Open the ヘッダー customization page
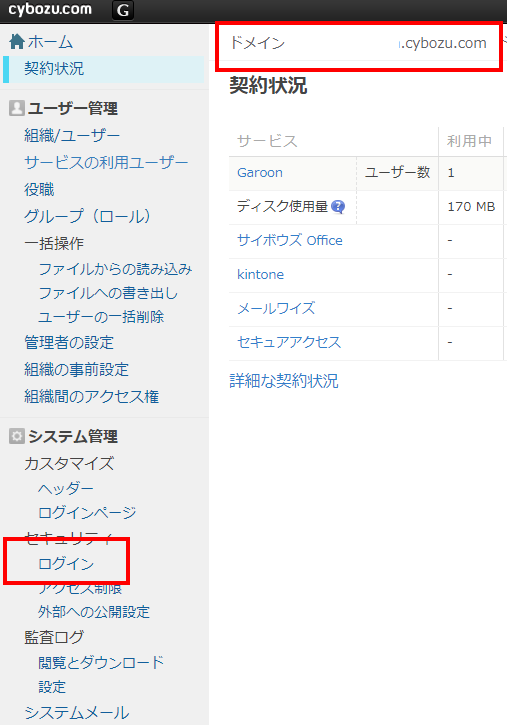507x725 pixels. coord(66,488)
